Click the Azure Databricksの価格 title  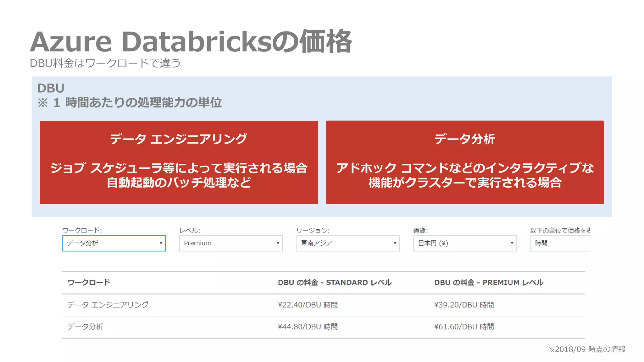click(191, 41)
